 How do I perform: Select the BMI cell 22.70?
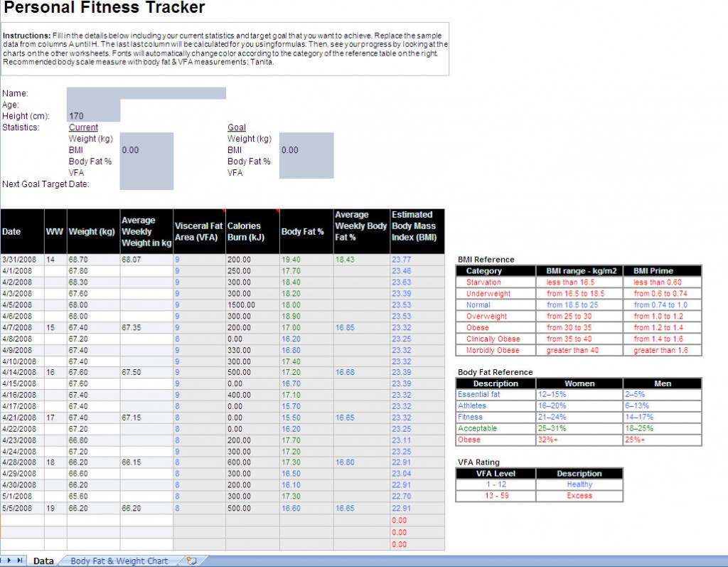417,497
